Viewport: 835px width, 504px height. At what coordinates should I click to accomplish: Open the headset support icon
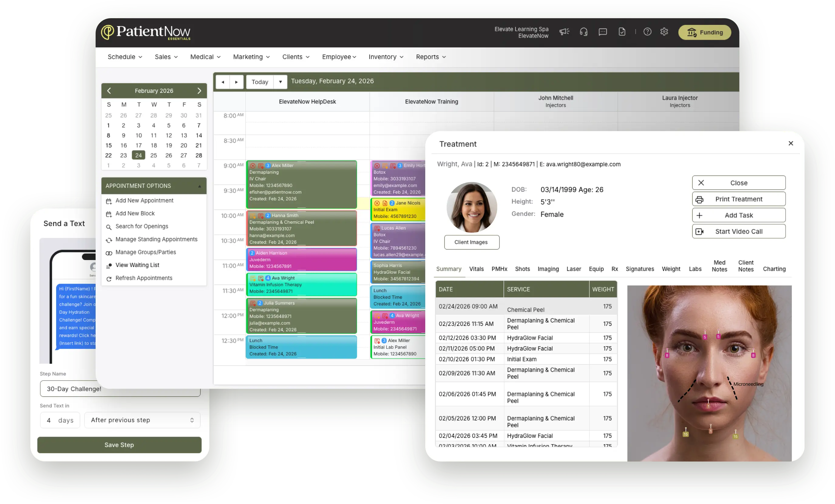click(x=584, y=32)
